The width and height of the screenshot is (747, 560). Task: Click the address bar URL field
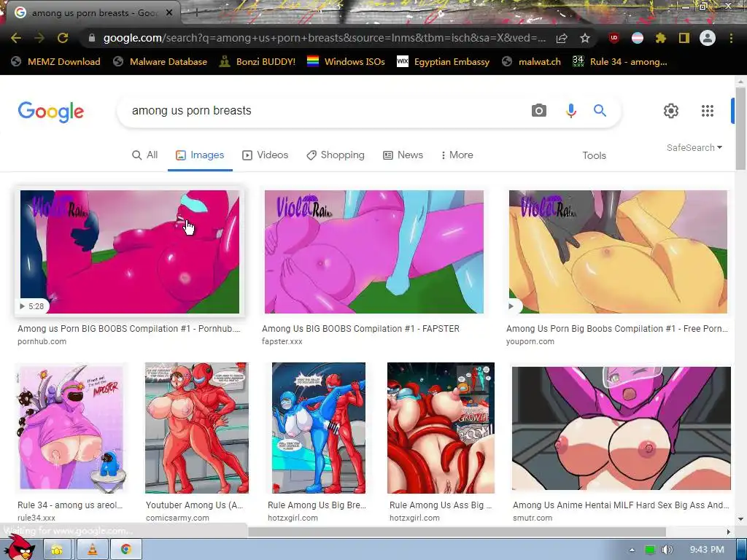[324, 38]
